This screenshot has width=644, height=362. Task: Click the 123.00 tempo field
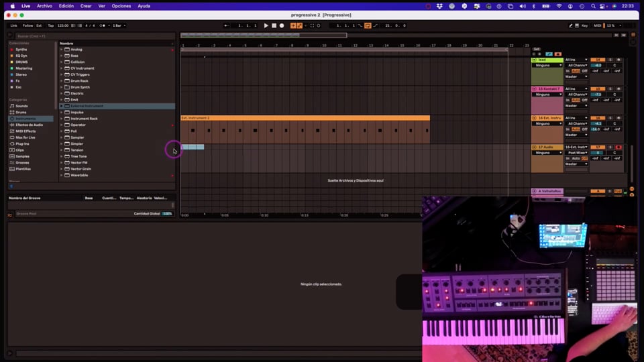[63, 25]
